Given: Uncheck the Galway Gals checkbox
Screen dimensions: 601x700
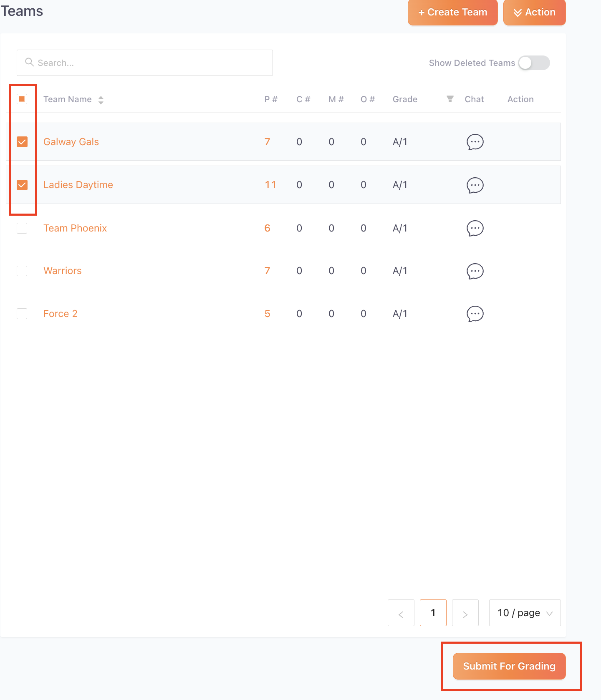Looking at the screenshot, I should point(22,142).
